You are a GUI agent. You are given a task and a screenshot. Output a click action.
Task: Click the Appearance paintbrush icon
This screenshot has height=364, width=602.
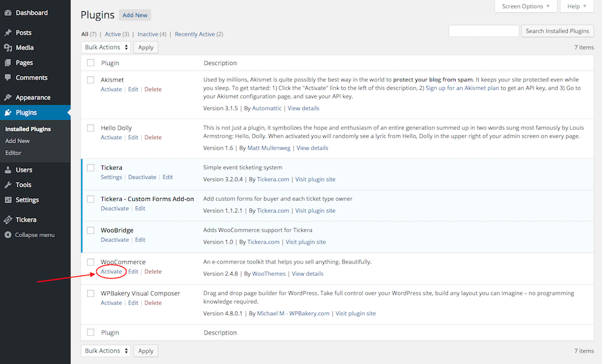tap(8, 97)
